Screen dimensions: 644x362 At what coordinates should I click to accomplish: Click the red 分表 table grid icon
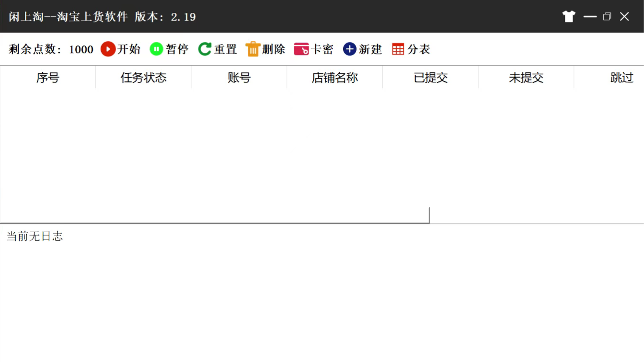coord(398,49)
